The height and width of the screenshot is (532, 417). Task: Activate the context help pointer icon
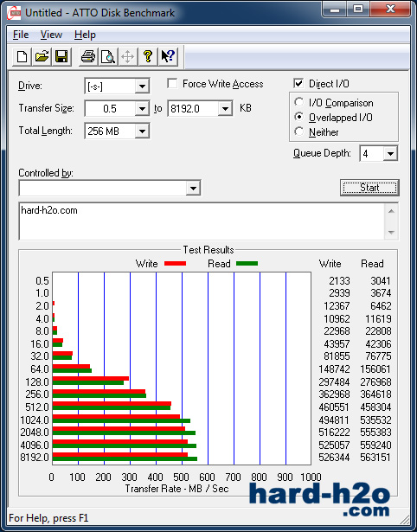tap(168, 56)
